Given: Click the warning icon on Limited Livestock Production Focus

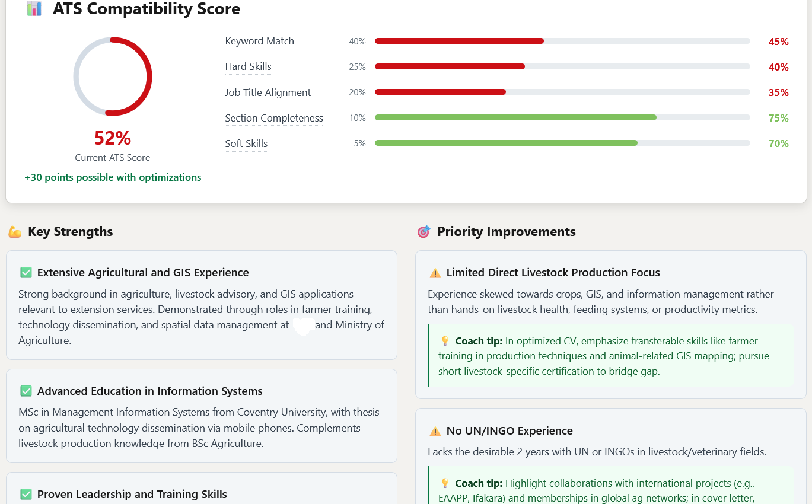Looking at the screenshot, I should tap(434, 272).
